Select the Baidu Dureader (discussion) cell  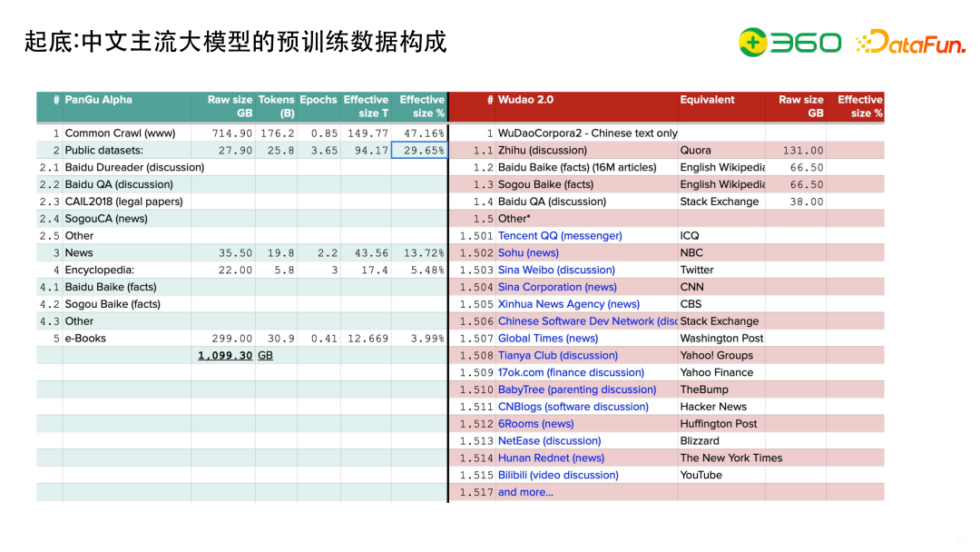tap(134, 168)
